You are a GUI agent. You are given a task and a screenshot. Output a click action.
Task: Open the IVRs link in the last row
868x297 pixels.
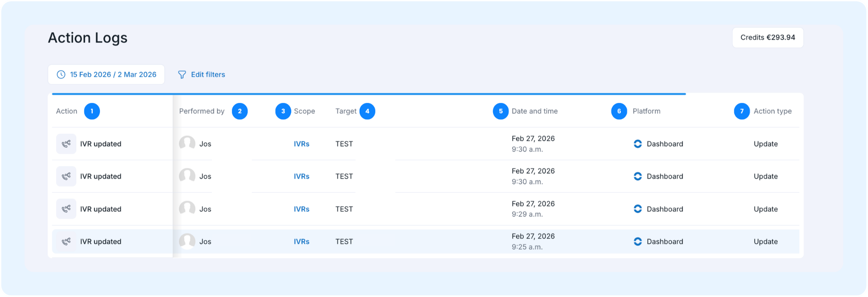pos(301,241)
